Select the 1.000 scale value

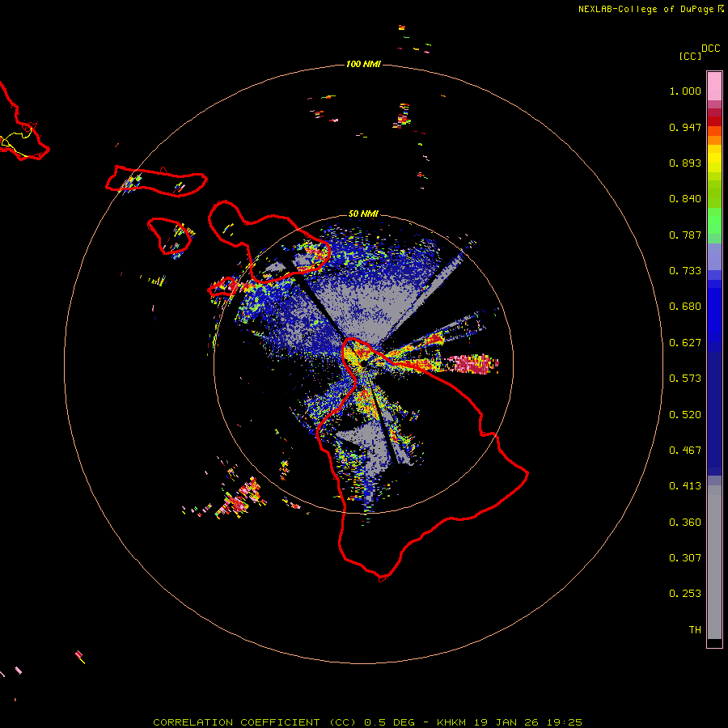(x=685, y=91)
